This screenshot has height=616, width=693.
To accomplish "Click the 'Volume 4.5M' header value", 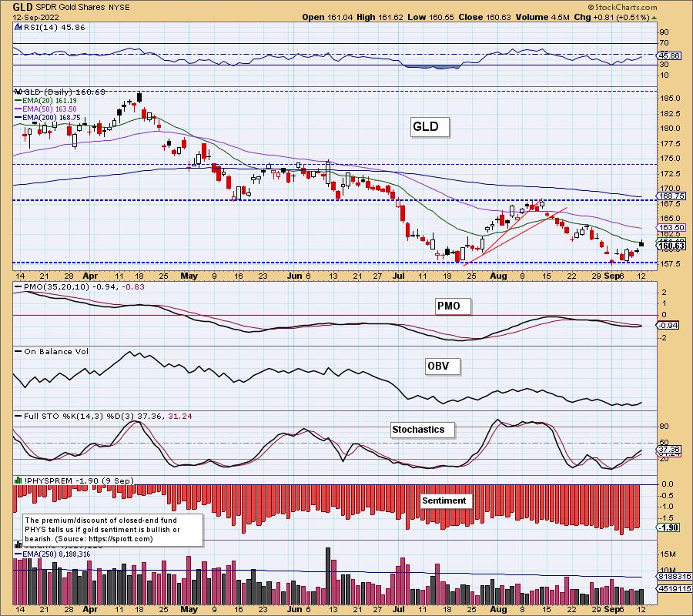I will click(542, 17).
